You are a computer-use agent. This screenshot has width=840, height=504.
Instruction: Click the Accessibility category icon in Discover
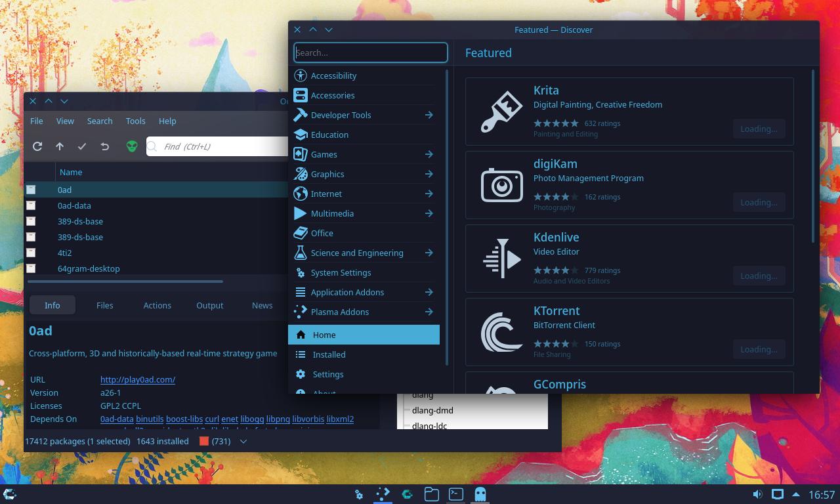301,75
